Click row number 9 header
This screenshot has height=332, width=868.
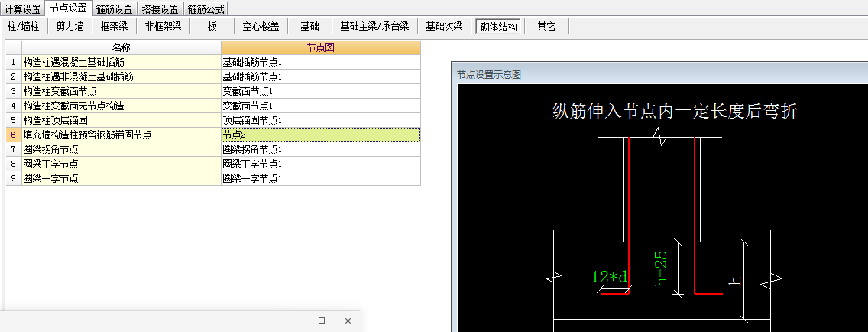point(13,178)
